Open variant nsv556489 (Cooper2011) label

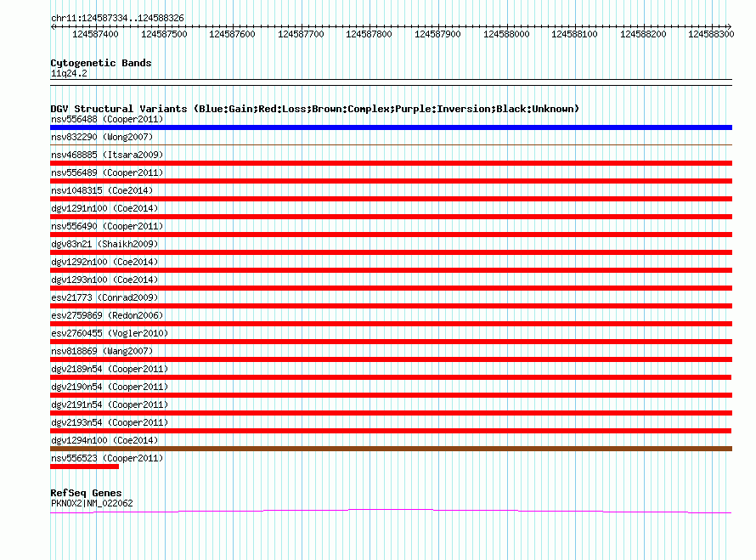point(107,173)
